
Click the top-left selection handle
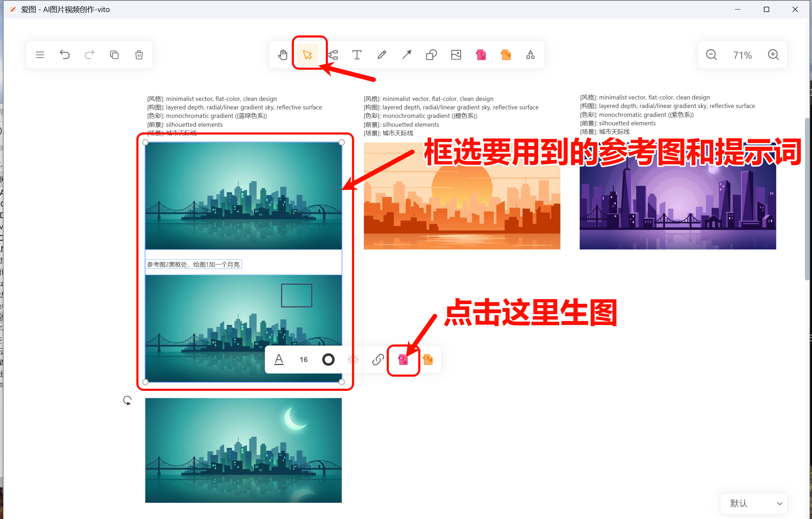145,142
